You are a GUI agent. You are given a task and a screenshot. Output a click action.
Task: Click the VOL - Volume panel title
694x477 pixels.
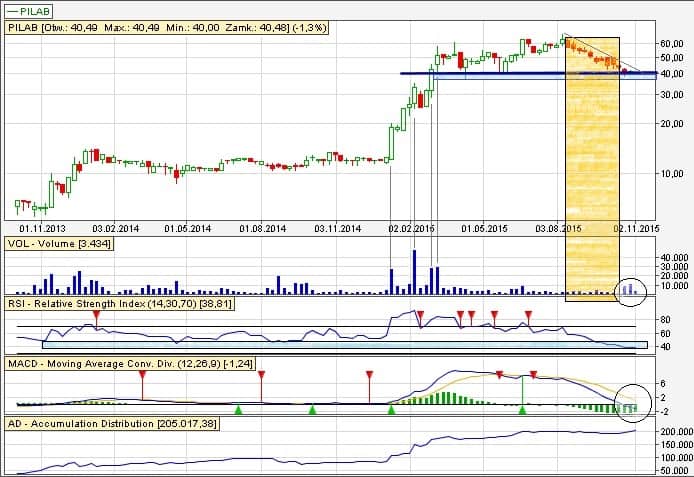pos(59,243)
